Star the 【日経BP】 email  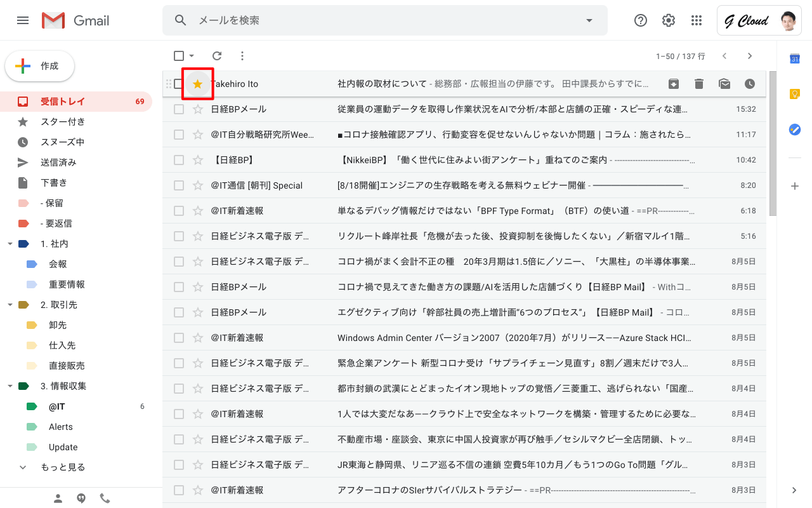(198, 160)
